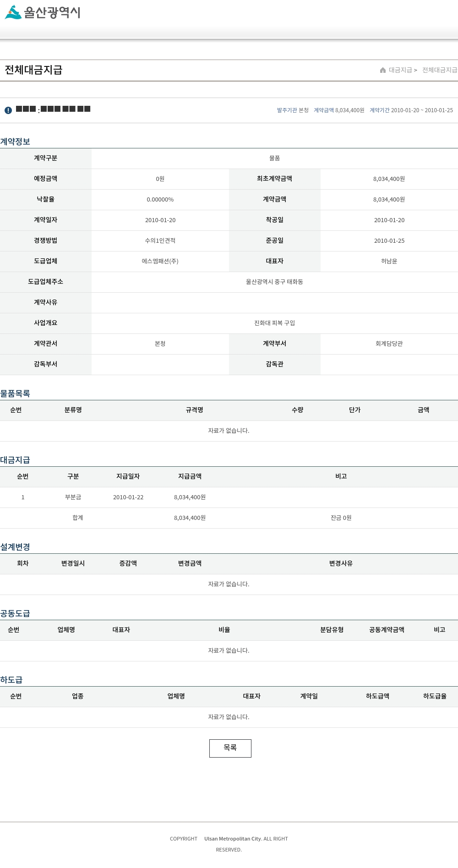Select the 전체대금지급 breadcrumb item
The height and width of the screenshot is (868, 458).
[440, 70]
